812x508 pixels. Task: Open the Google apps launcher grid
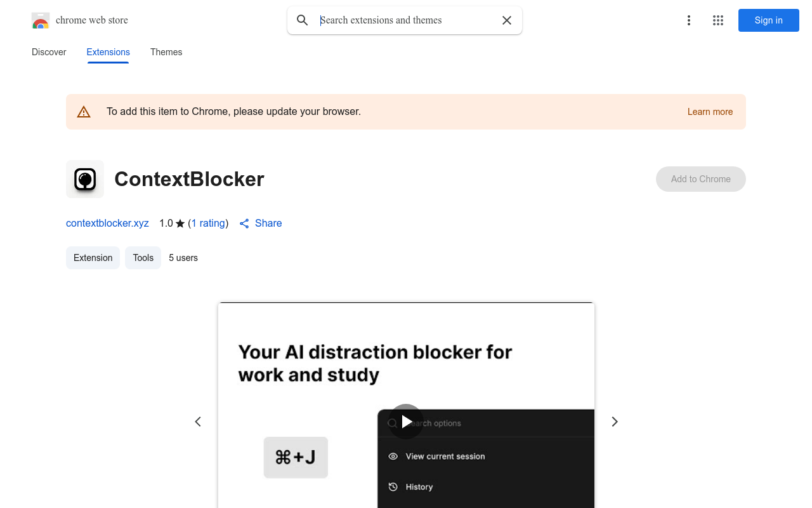pos(718,20)
